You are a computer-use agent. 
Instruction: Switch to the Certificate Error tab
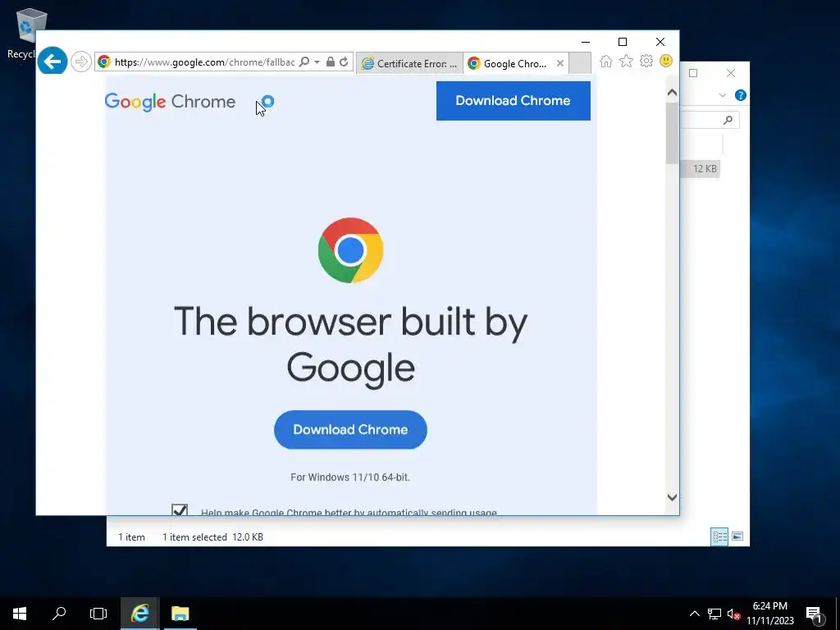[410, 63]
